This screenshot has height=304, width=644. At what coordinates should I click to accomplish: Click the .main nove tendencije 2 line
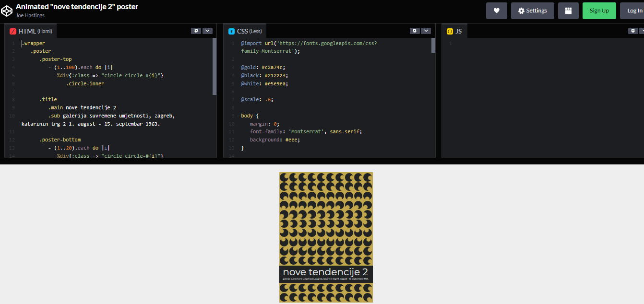click(82, 107)
